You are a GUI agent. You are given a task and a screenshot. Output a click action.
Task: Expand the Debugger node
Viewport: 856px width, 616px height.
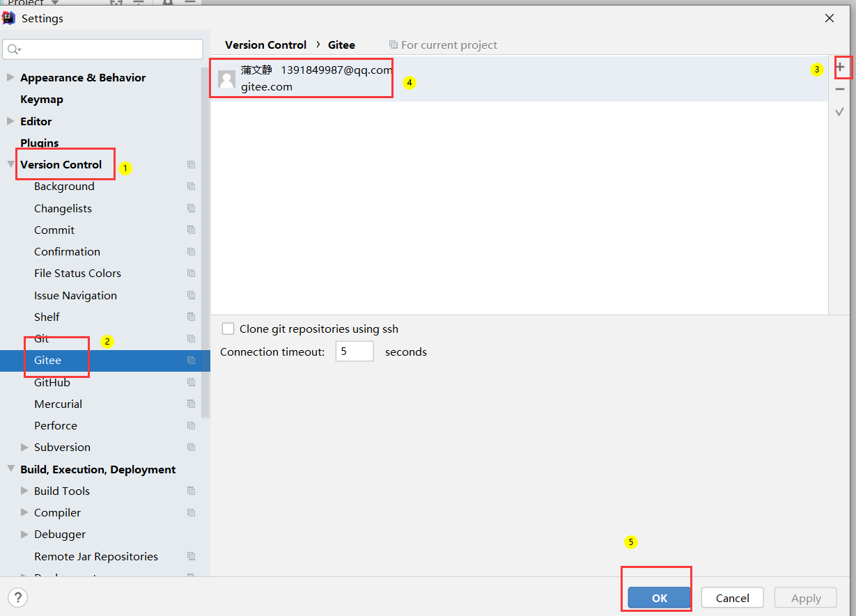point(24,534)
